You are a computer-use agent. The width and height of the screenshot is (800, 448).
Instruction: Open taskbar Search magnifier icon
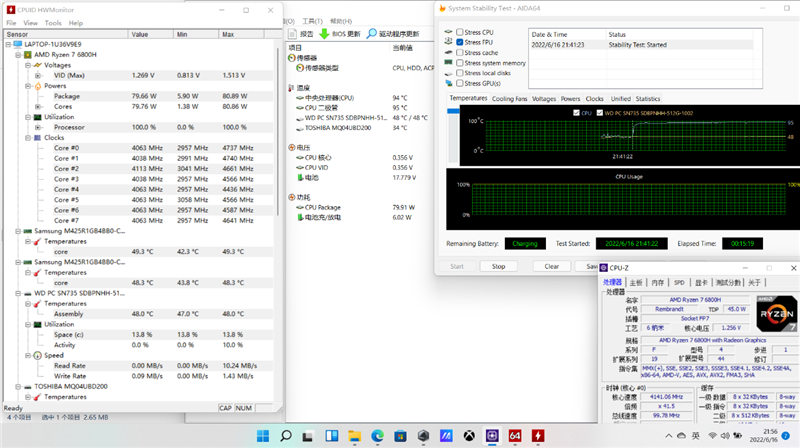coord(286,436)
